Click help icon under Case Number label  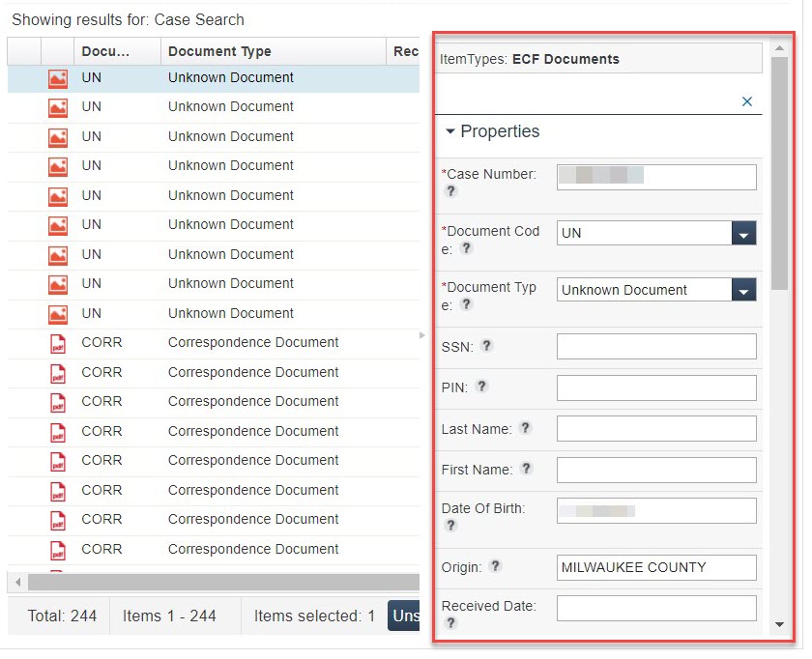(x=450, y=191)
